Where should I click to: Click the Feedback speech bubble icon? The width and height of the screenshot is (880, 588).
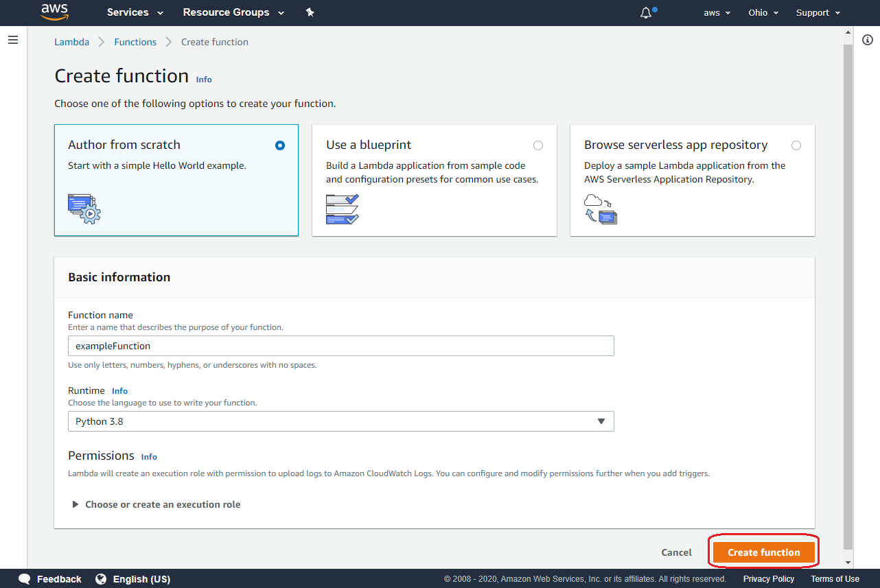25,579
